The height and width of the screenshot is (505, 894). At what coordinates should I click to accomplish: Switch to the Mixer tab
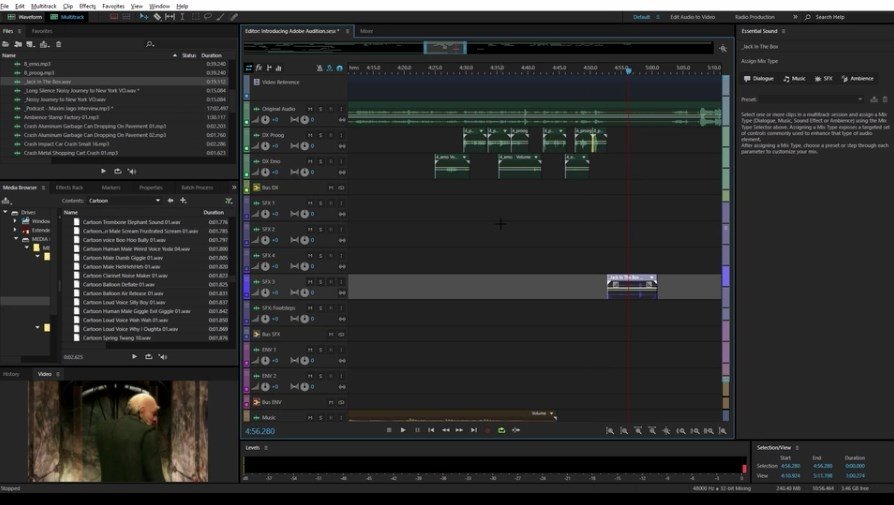point(367,31)
